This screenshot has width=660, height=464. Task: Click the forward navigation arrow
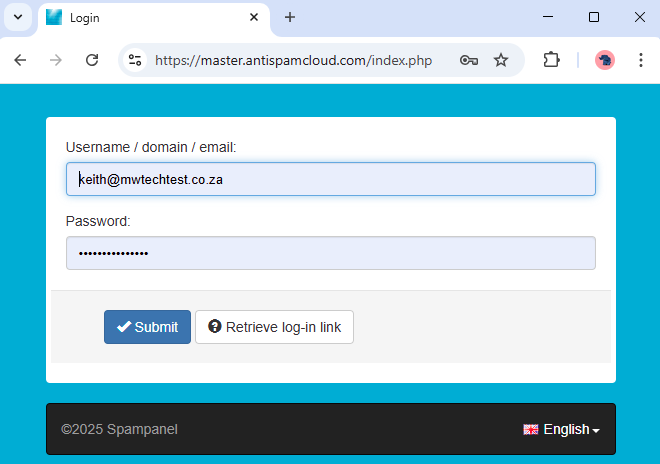click(x=56, y=60)
